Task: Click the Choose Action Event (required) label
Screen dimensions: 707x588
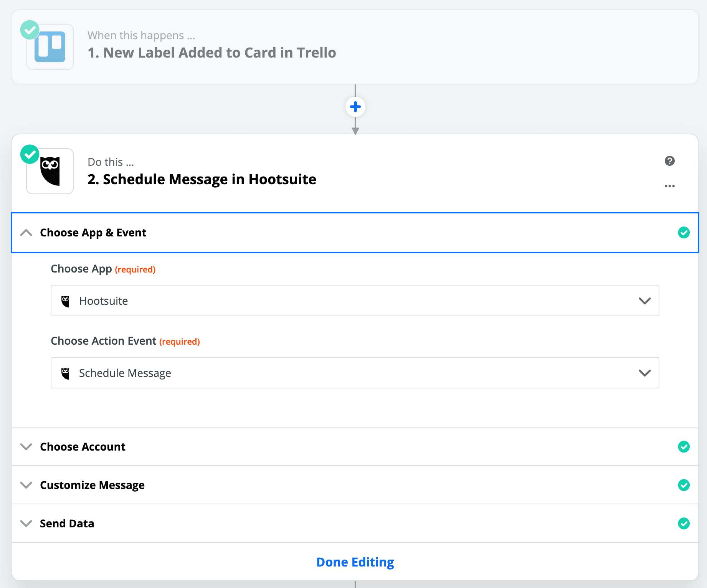Action: point(126,341)
